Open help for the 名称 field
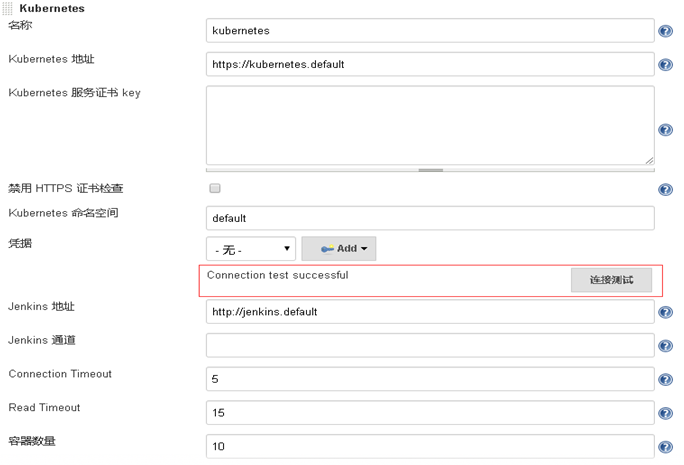 pos(665,31)
